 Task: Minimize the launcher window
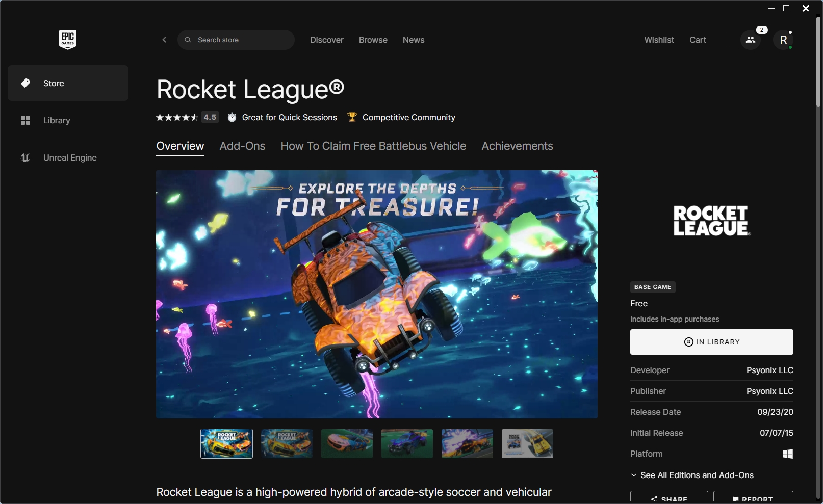point(771,8)
